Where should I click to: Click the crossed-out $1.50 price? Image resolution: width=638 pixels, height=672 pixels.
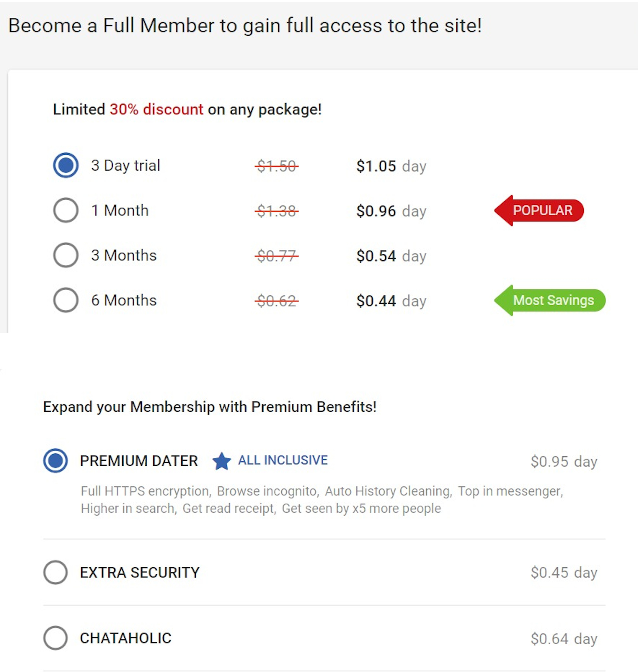[x=276, y=166]
